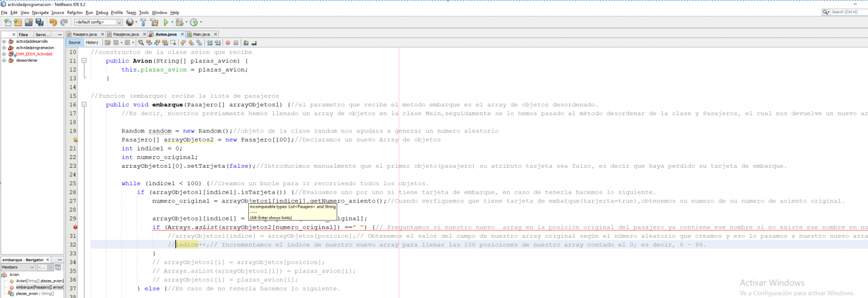Image resolution: width=868 pixels, height=298 pixels.
Task: Open the Members dropdown in Navigator
Action: tap(17, 267)
